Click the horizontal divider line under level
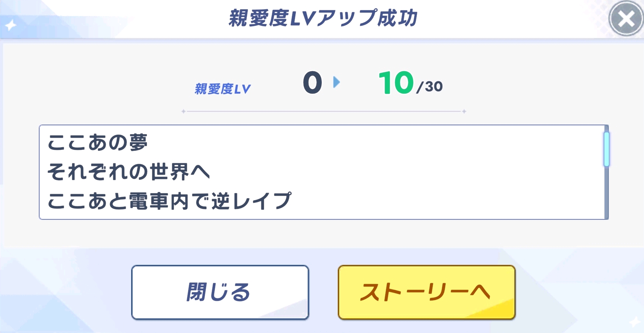Screen dimensions: 644x333 (324, 111)
